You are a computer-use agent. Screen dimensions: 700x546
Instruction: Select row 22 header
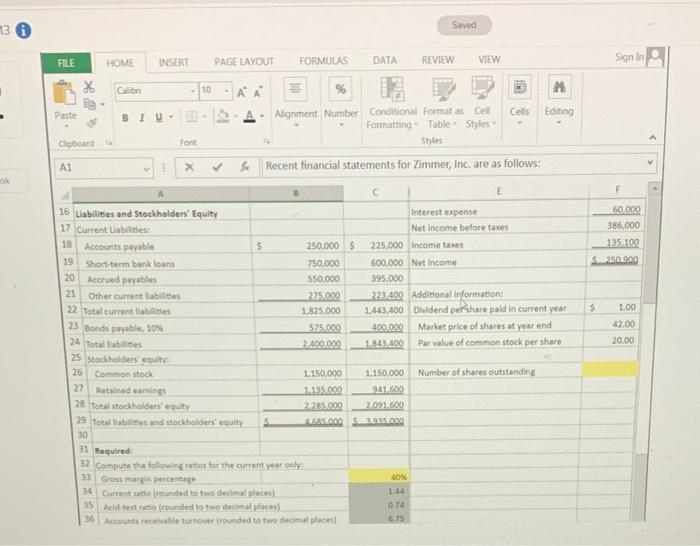[71, 310]
